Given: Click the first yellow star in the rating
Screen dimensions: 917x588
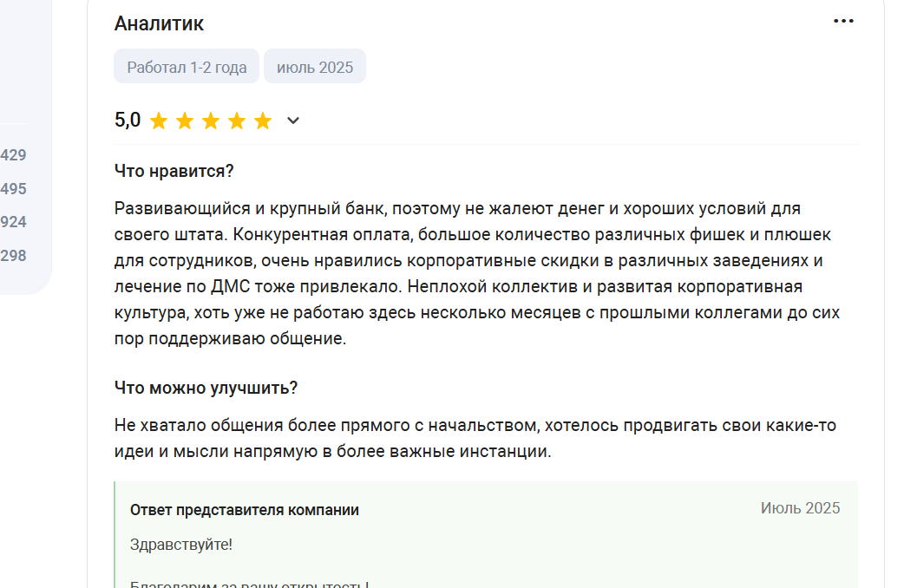Looking at the screenshot, I should click(x=159, y=121).
